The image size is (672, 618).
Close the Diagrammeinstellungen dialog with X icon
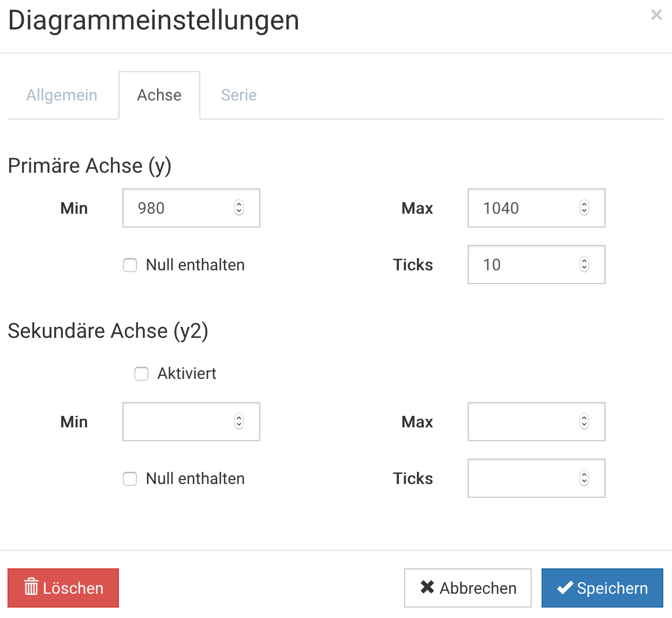tap(656, 15)
